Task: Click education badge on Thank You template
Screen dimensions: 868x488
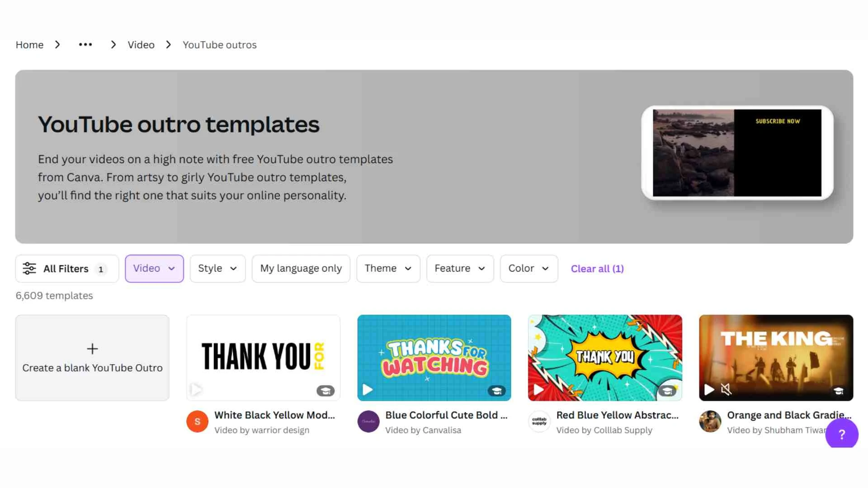Action: (325, 390)
